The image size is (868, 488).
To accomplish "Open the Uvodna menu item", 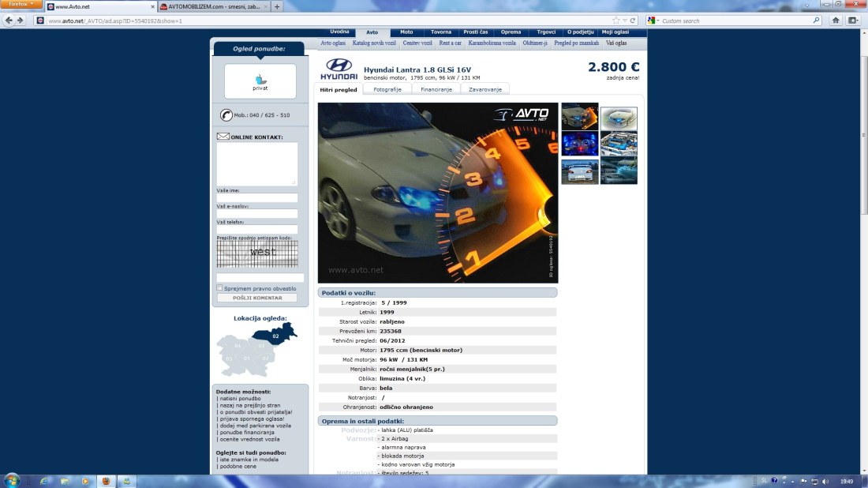I will [339, 32].
